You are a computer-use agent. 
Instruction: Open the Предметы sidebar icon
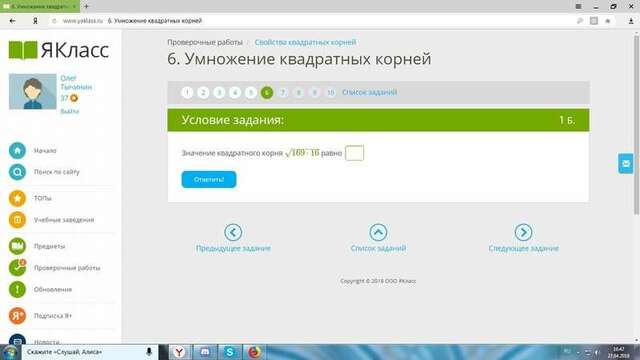pos(17,246)
